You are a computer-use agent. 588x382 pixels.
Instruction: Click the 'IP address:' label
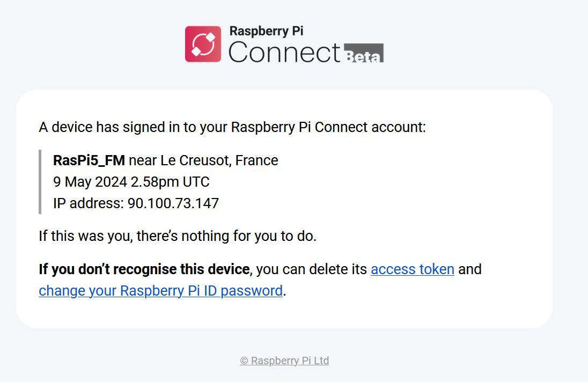89,203
